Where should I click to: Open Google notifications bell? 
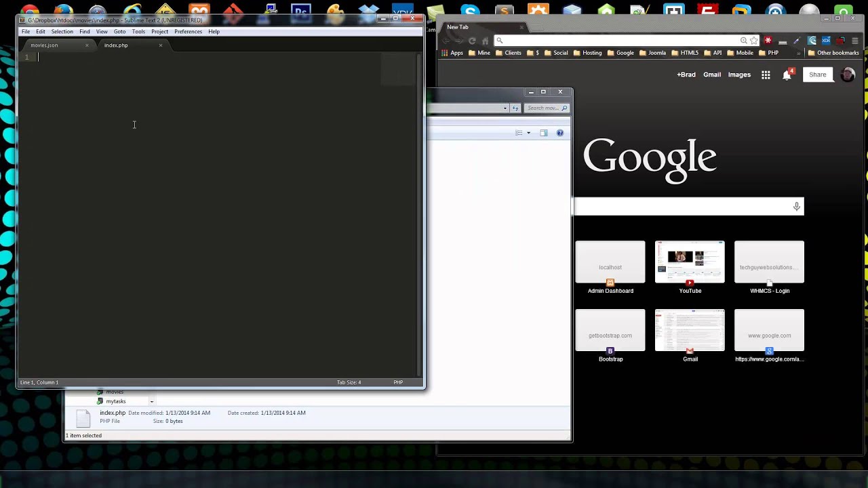[787, 75]
